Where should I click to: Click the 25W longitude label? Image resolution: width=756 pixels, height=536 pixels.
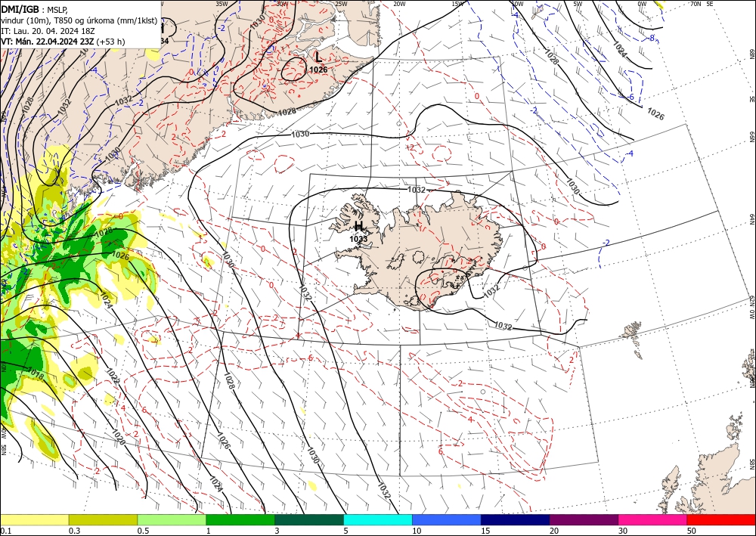coord(341,4)
